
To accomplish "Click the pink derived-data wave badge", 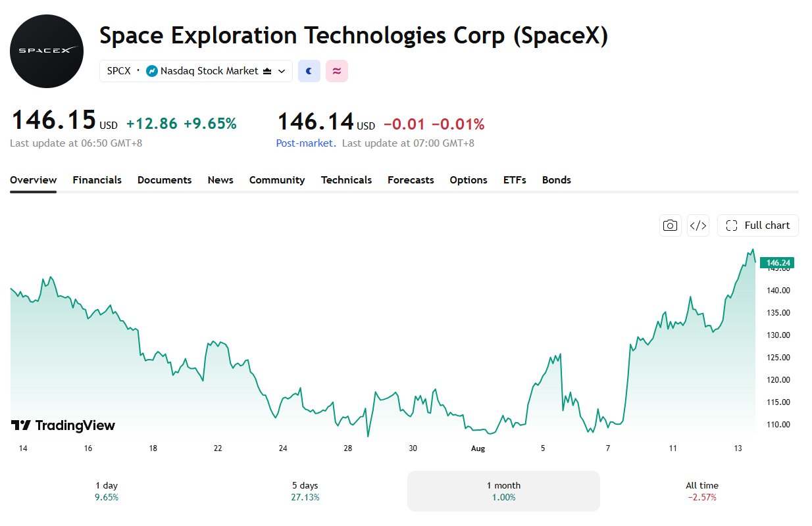I will (337, 71).
